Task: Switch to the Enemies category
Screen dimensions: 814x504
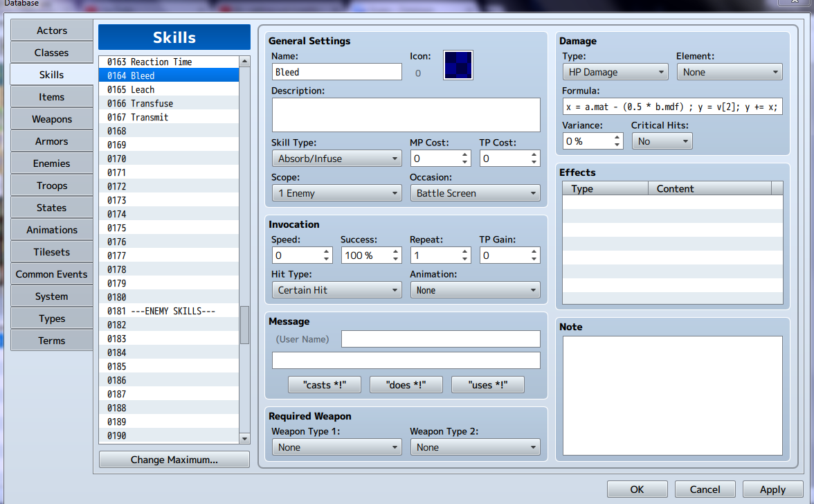Action: pyautogui.click(x=51, y=163)
